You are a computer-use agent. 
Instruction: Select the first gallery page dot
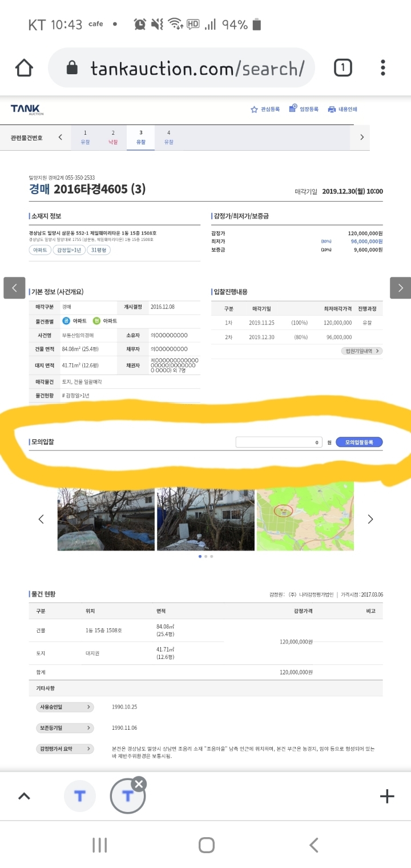[x=199, y=556]
